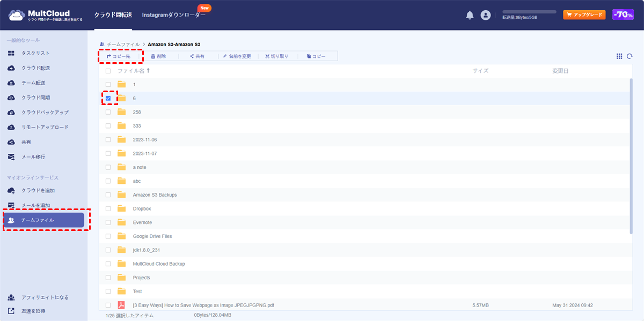Check the box for folder 333
644x321 pixels.
click(108, 126)
